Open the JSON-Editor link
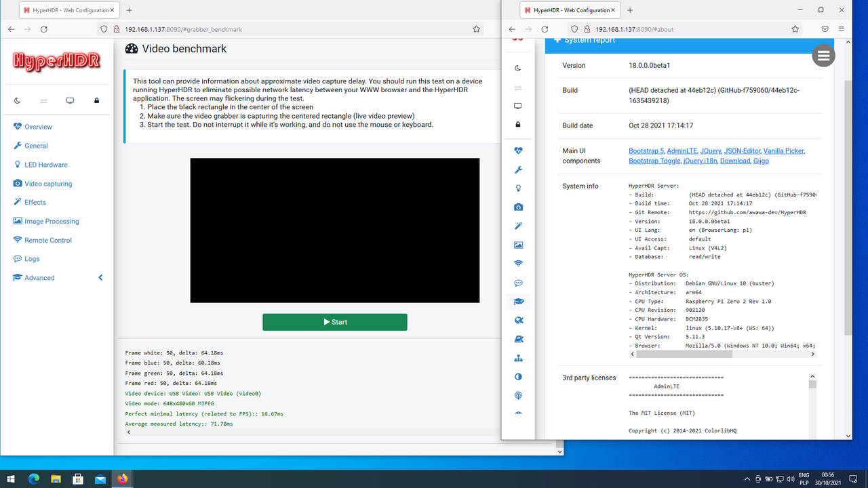Viewport: 868px width, 488px height. click(742, 150)
